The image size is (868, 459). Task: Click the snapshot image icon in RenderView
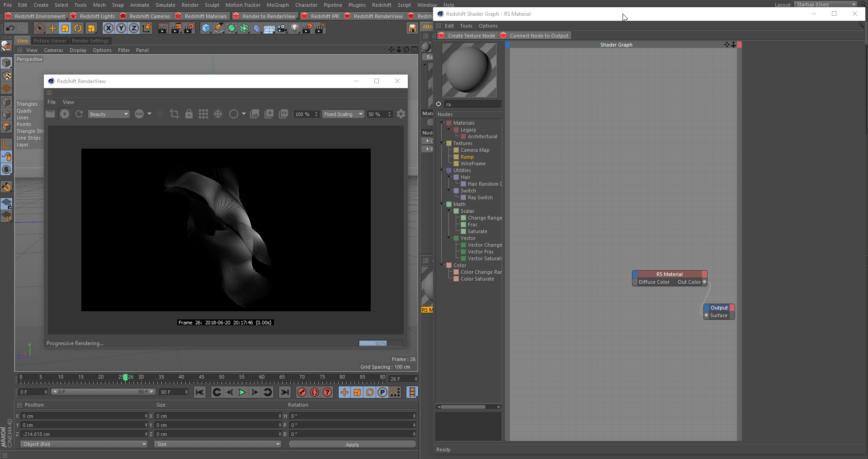point(255,114)
